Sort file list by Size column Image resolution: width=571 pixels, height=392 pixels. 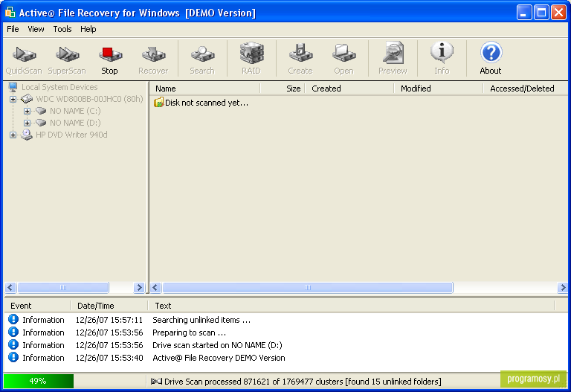[x=283, y=89]
